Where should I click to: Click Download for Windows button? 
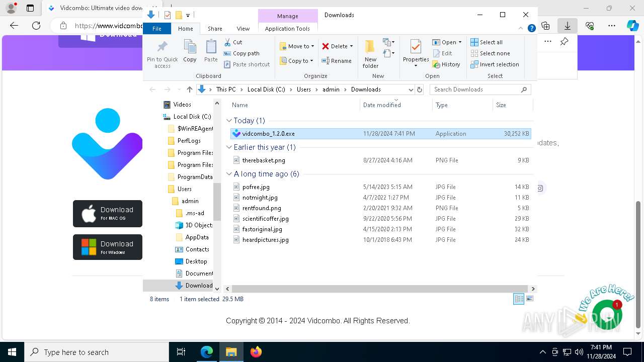[x=108, y=247]
